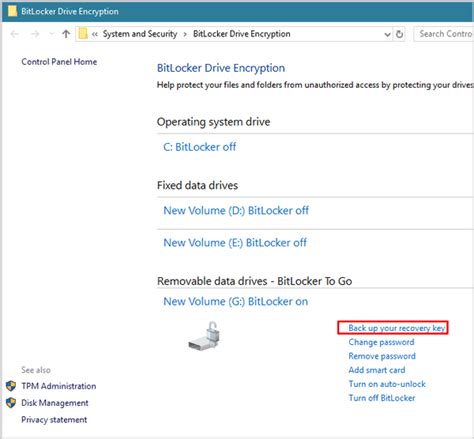Click the Disk Management shield icon

coord(11,403)
